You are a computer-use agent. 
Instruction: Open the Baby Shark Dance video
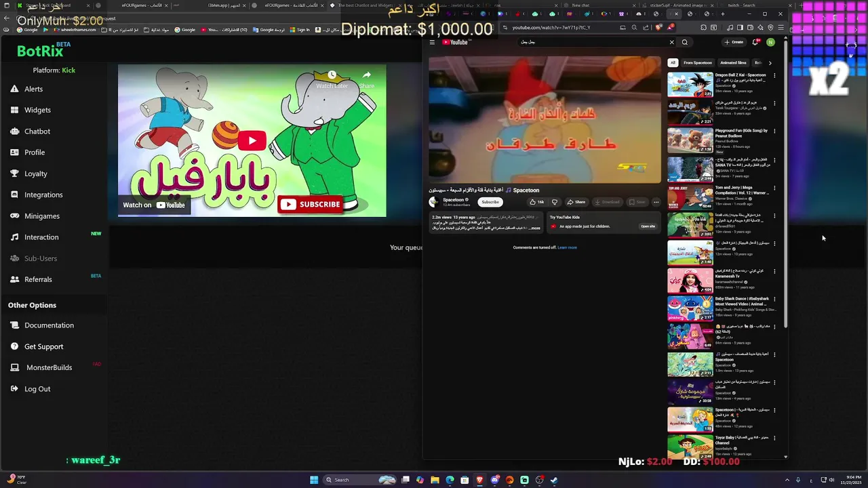pos(690,308)
